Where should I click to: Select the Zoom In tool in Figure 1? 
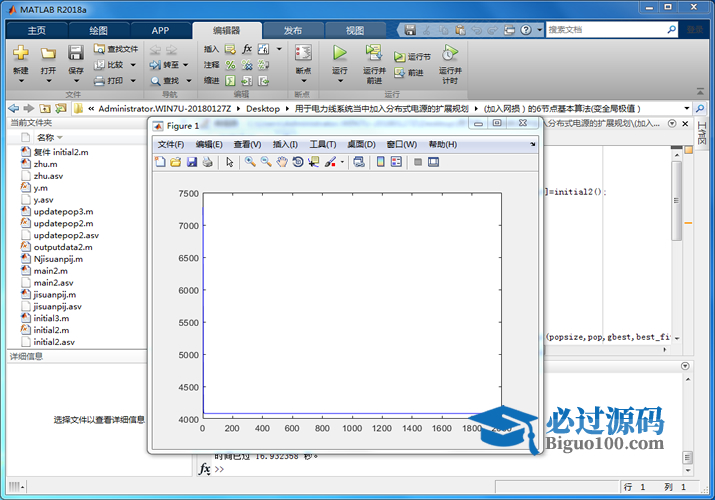pos(250,162)
